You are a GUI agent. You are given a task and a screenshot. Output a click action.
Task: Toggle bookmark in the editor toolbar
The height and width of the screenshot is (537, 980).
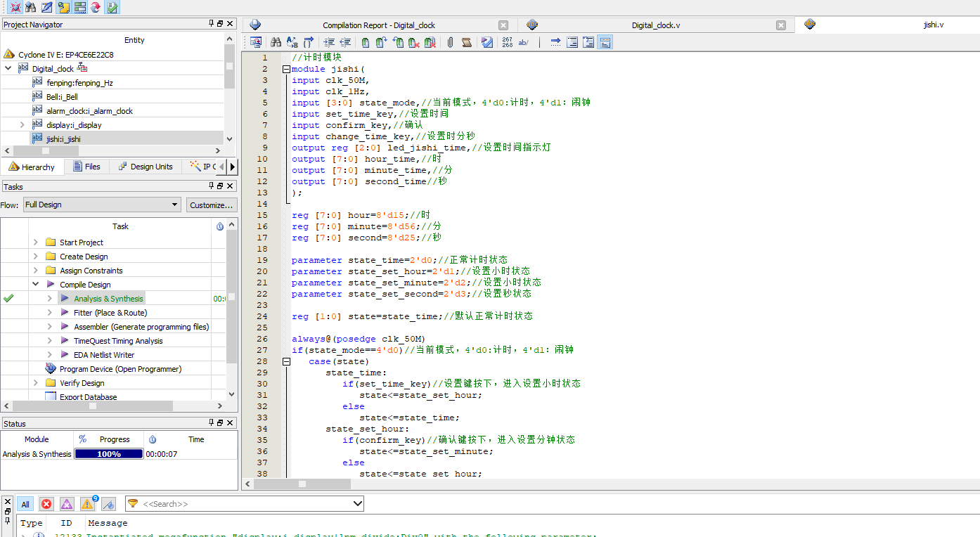pyautogui.click(x=366, y=42)
